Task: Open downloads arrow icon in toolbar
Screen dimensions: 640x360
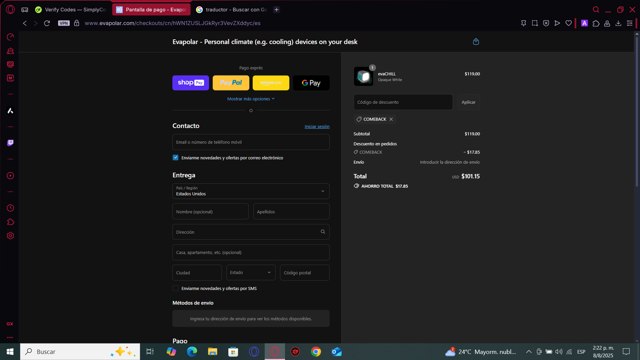Action: click(x=618, y=23)
